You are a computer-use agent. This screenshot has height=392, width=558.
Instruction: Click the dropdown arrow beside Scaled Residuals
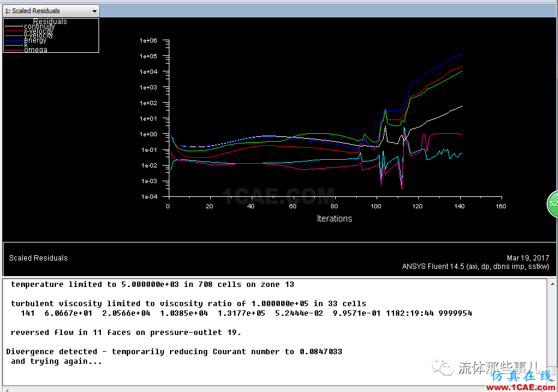pyautogui.click(x=94, y=11)
